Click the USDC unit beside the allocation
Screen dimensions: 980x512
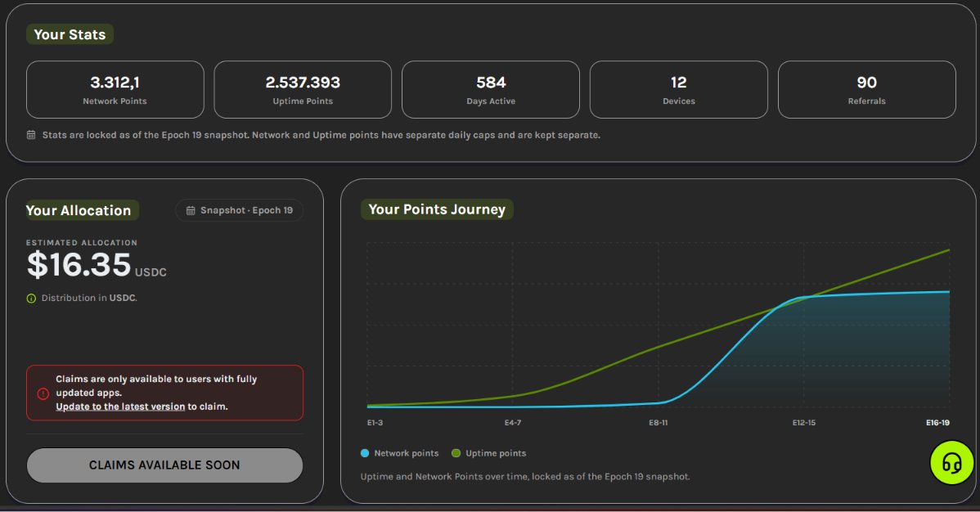[151, 272]
